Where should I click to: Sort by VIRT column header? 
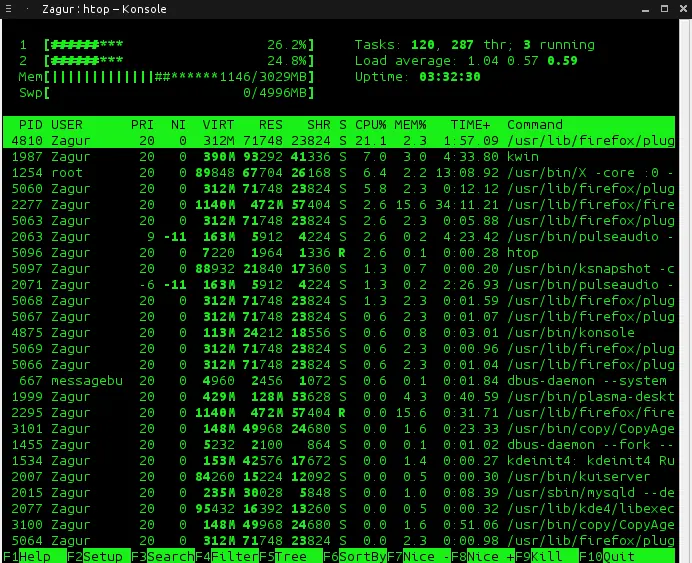(218, 125)
